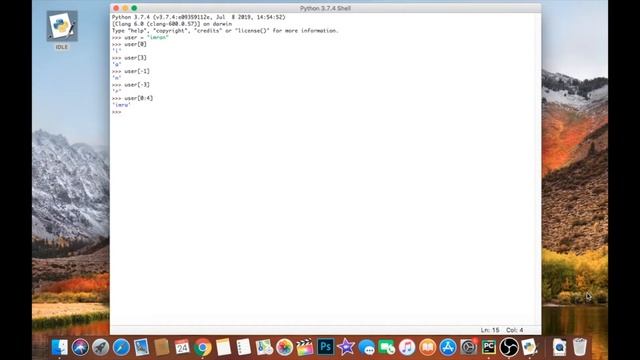Open Calendar showing 24 in dock

(x=182, y=347)
